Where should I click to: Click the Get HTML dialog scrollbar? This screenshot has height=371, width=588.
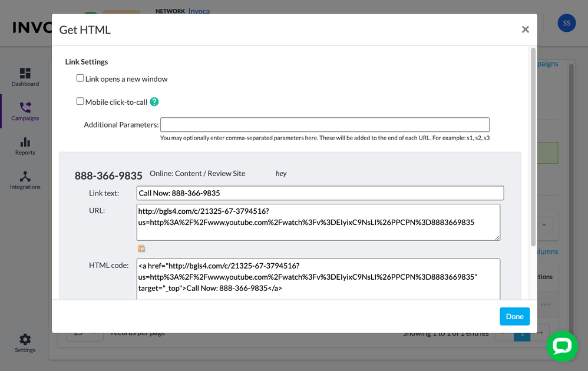[533, 147]
